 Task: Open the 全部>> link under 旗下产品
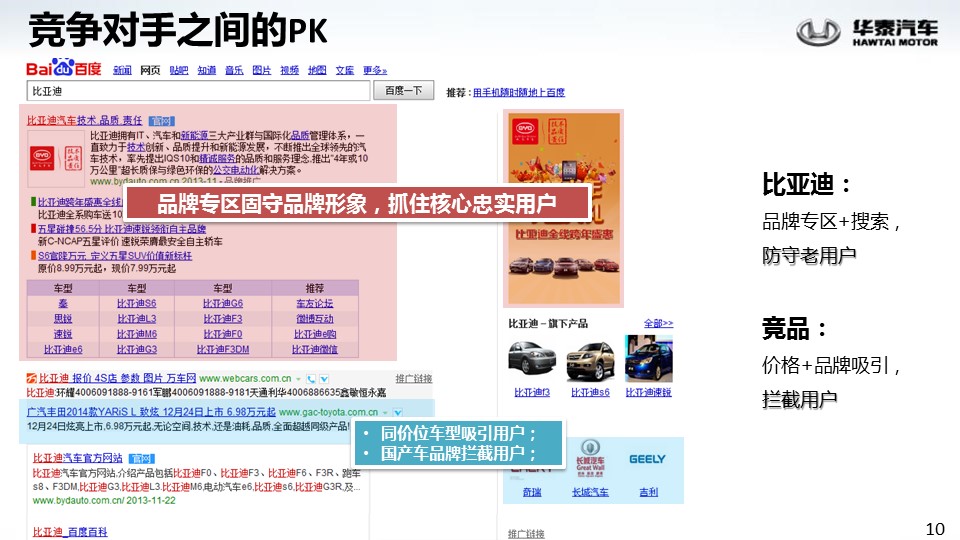658,323
